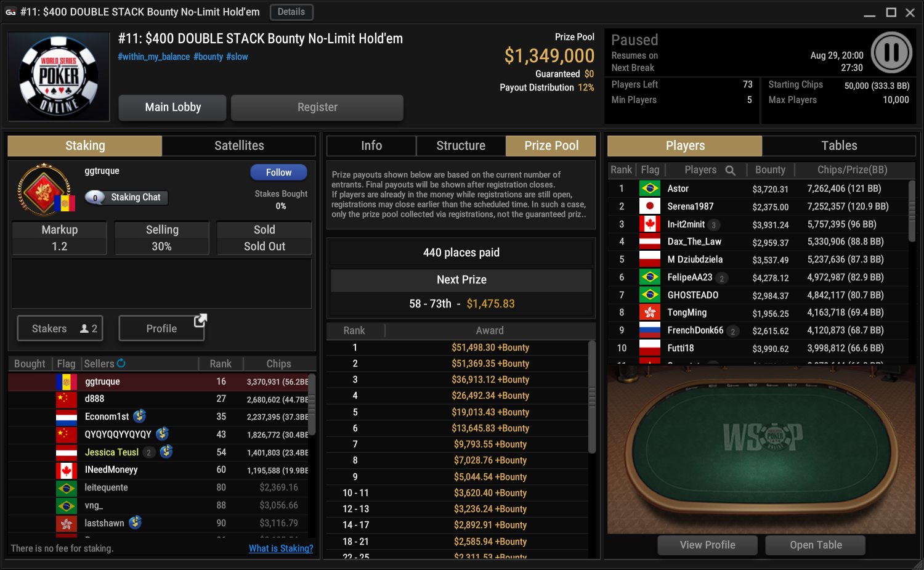Switch to the Structure tab
The height and width of the screenshot is (570, 924).
click(461, 145)
